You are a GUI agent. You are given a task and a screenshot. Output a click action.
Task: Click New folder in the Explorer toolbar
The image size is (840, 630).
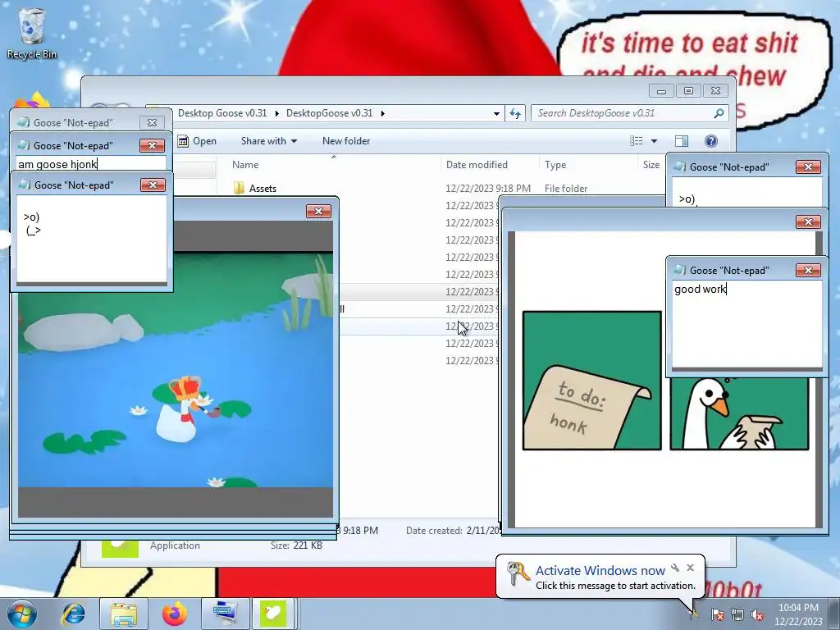346,141
